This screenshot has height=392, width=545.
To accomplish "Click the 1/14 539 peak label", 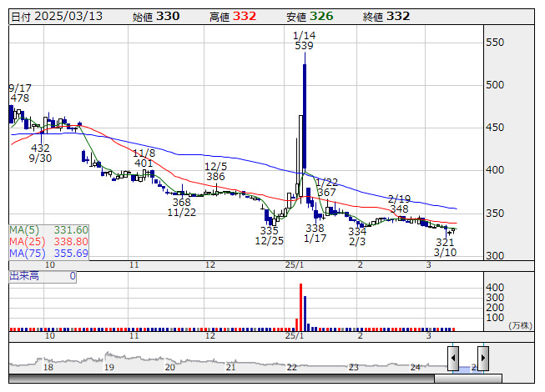I will coord(304,40).
